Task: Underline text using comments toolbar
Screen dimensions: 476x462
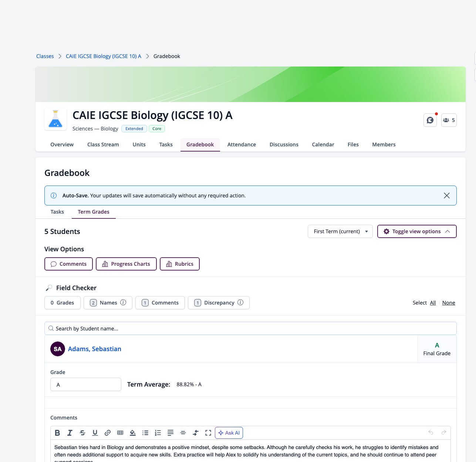Action: click(95, 433)
